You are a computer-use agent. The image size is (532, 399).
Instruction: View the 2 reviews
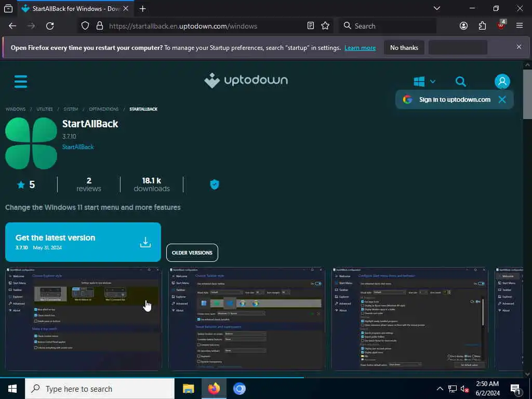coord(88,184)
